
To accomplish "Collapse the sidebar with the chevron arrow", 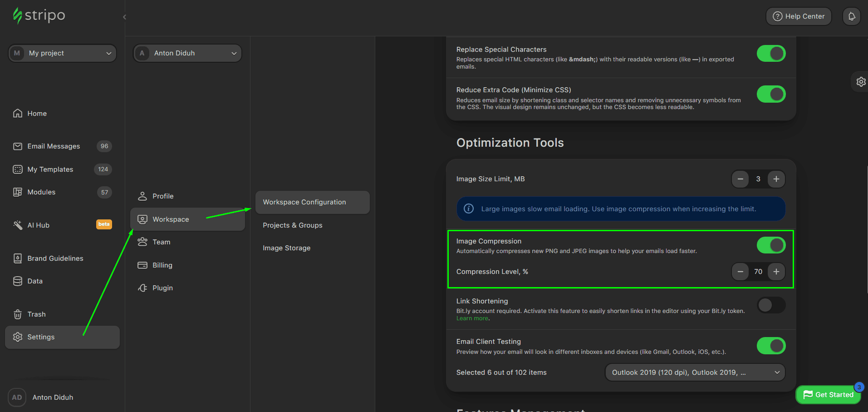I will click(124, 17).
